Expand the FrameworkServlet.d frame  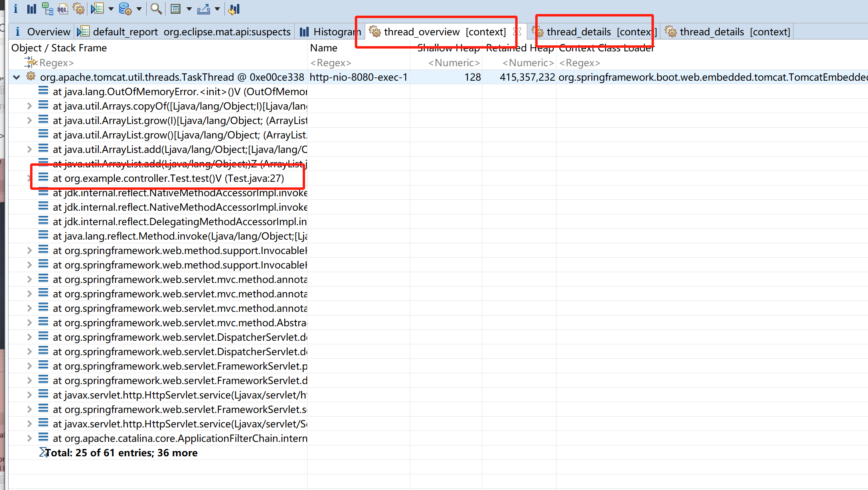[29, 380]
